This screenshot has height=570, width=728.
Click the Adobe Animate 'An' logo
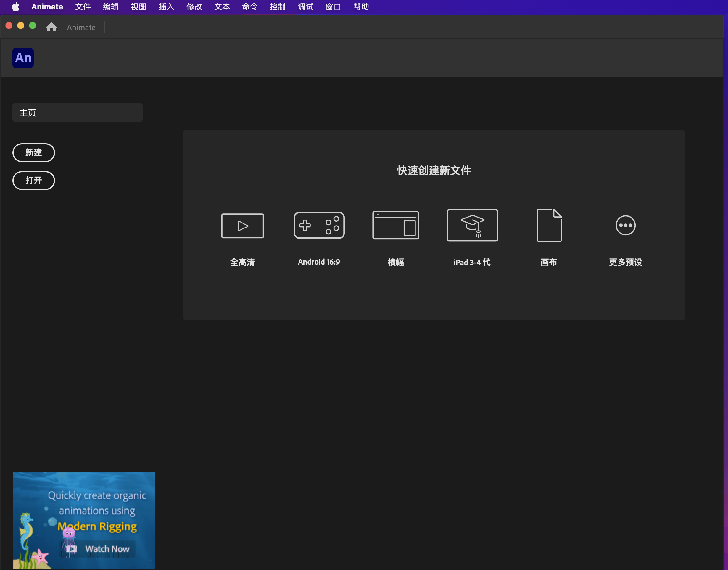[x=23, y=58]
